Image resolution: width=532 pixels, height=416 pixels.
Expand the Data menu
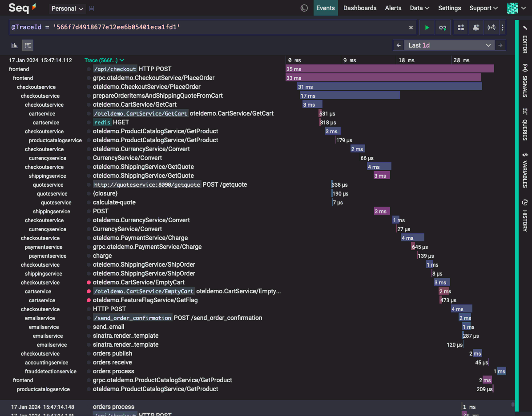pyautogui.click(x=419, y=8)
